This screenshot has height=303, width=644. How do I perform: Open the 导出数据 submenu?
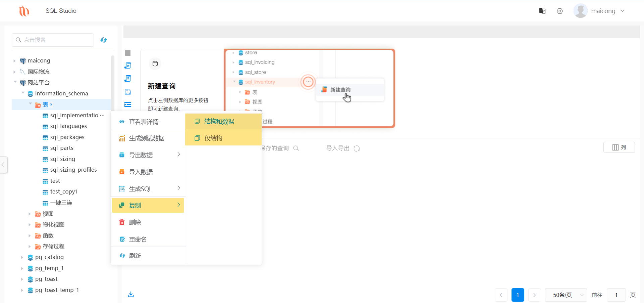148,155
